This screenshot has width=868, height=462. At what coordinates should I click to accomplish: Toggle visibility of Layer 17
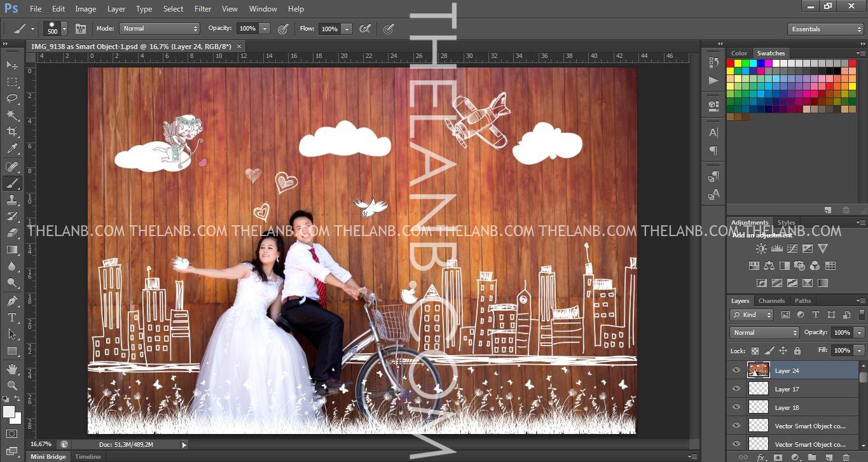click(x=736, y=389)
